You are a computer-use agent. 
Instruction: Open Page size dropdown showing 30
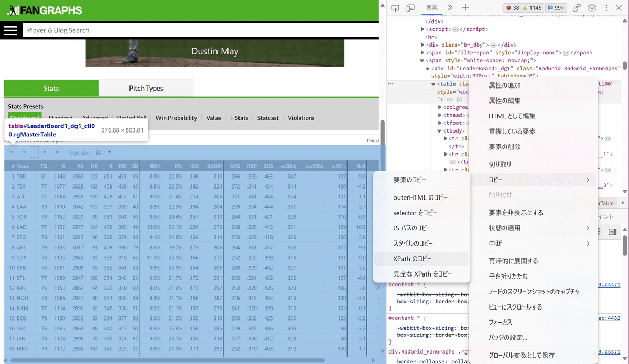click(102, 152)
